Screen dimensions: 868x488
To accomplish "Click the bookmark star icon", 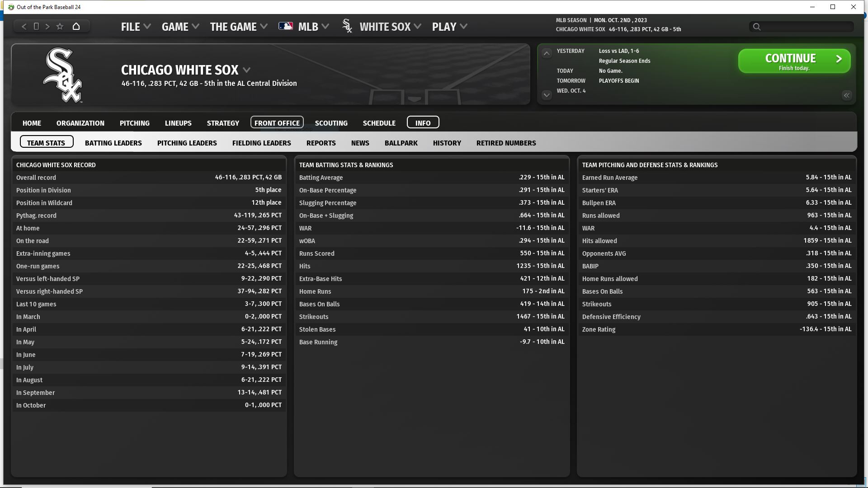I will (60, 27).
